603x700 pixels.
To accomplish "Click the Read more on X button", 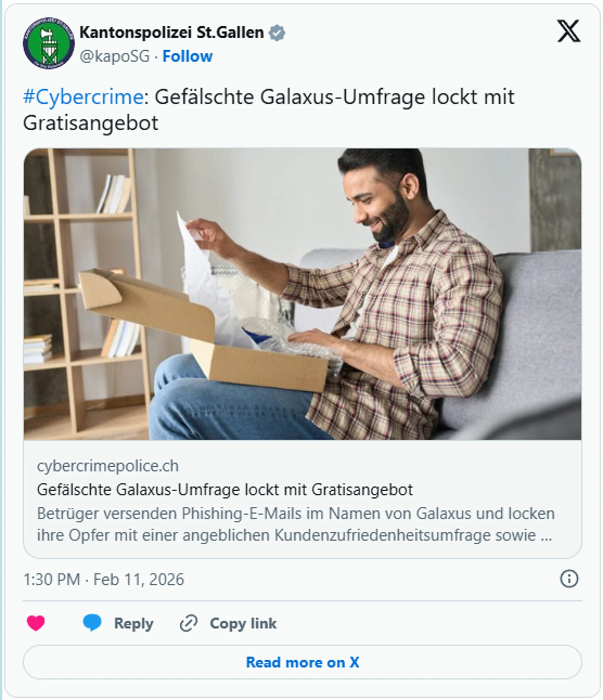I will tap(302, 662).
